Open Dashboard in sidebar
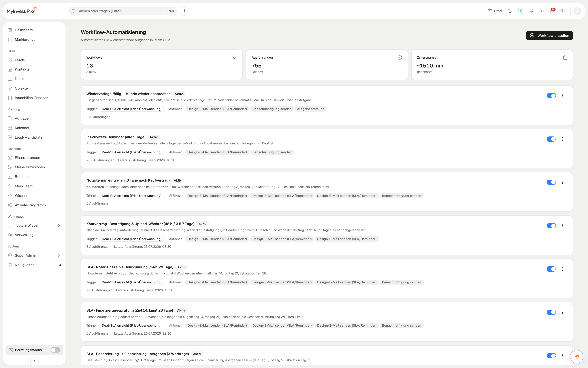588x368 pixels. (x=34, y=30)
